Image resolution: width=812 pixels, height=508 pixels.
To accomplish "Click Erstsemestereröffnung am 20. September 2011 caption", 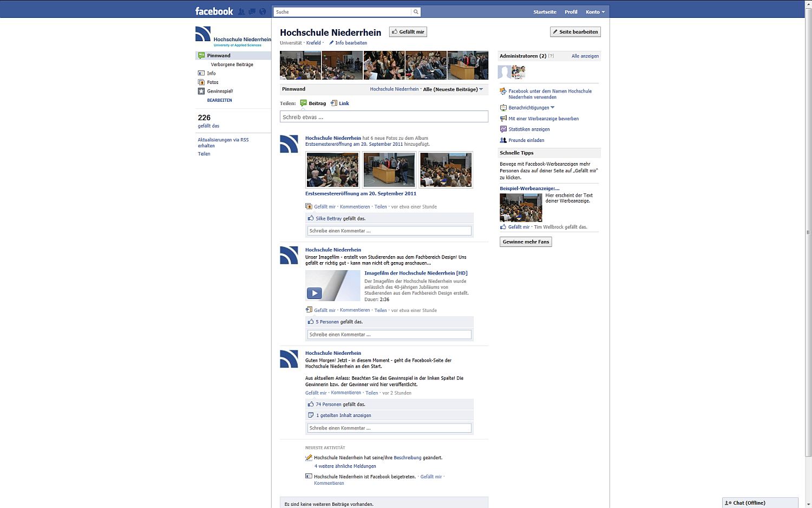I will (x=361, y=193).
